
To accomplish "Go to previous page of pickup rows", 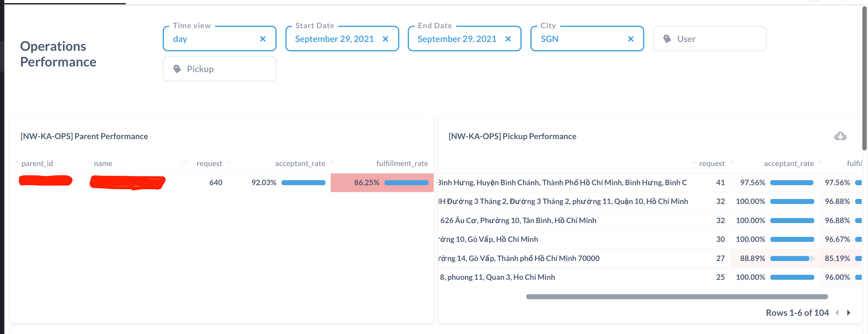I will tap(837, 313).
